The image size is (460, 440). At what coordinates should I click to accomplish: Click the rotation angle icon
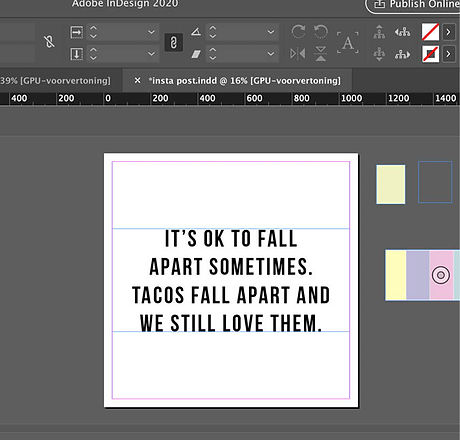click(x=196, y=32)
